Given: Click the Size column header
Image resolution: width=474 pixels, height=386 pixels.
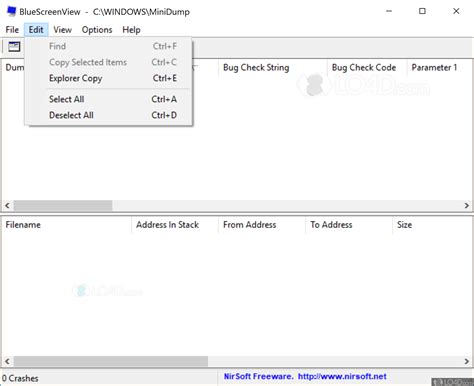Looking at the screenshot, I should click(x=432, y=225).
